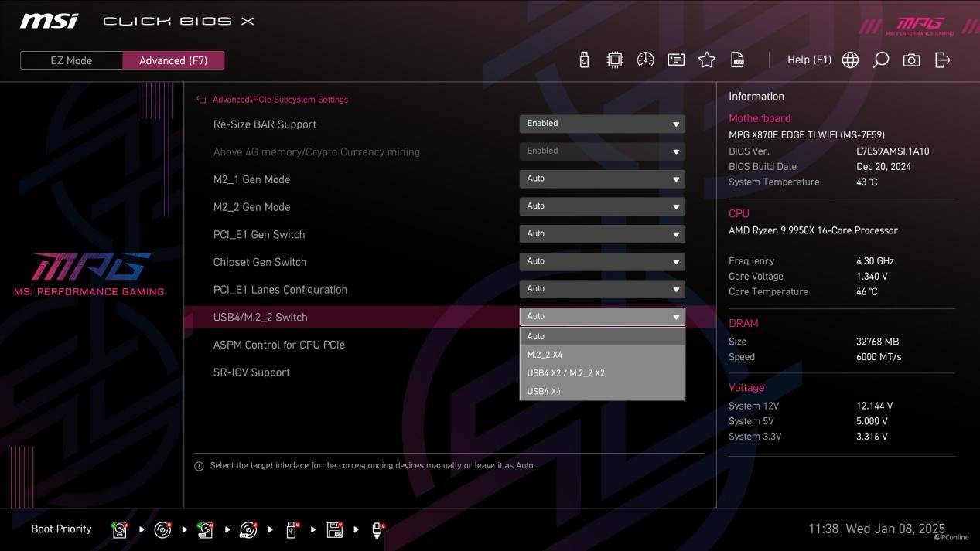Click Help (F1) button
The width and height of the screenshot is (980, 551).
click(809, 60)
